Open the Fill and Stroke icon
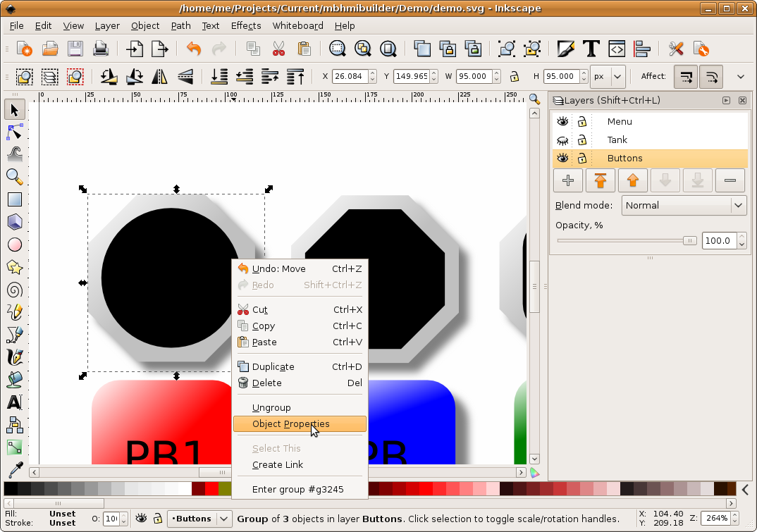This screenshot has height=532, width=757. click(566, 49)
